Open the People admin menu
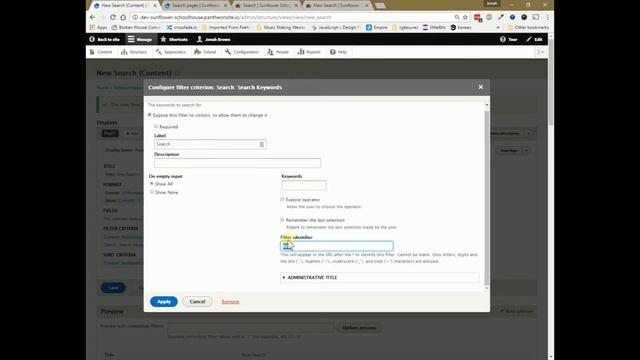This screenshot has height=360, width=640. tap(278, 52)
